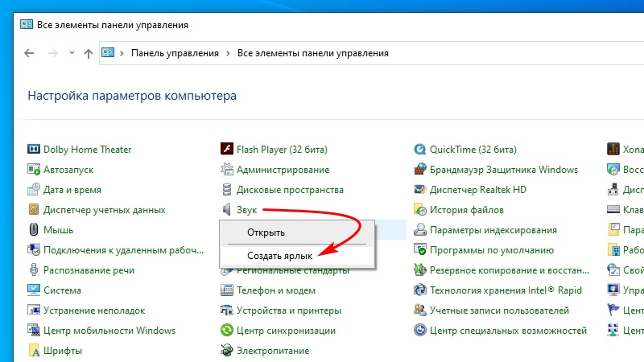Click the Электропитание icon

(x=227, y=350)
